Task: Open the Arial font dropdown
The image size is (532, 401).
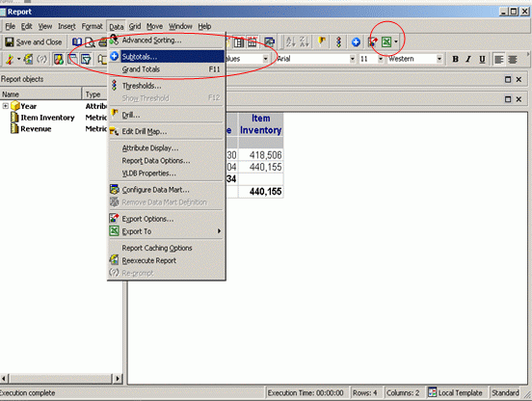Action: (x=352, y=59)
